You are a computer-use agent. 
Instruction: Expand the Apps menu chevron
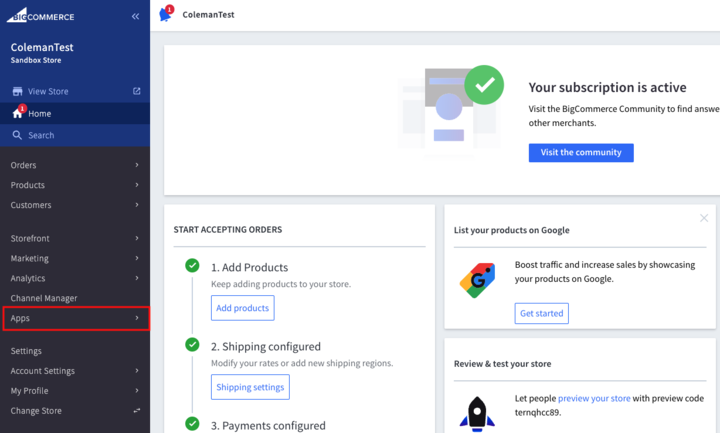click(137, 318)
